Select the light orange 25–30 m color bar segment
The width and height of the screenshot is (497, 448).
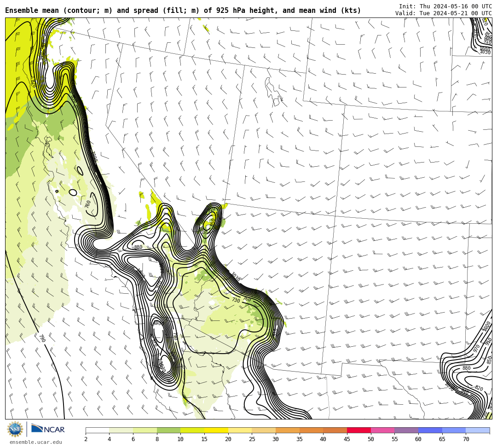click(x=264, y=430)
